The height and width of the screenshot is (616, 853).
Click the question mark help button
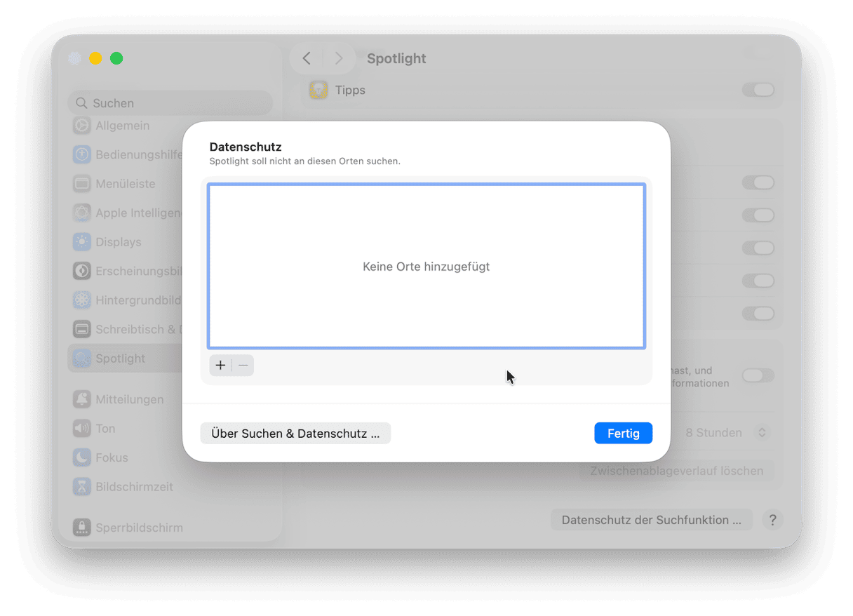[772, 520]
